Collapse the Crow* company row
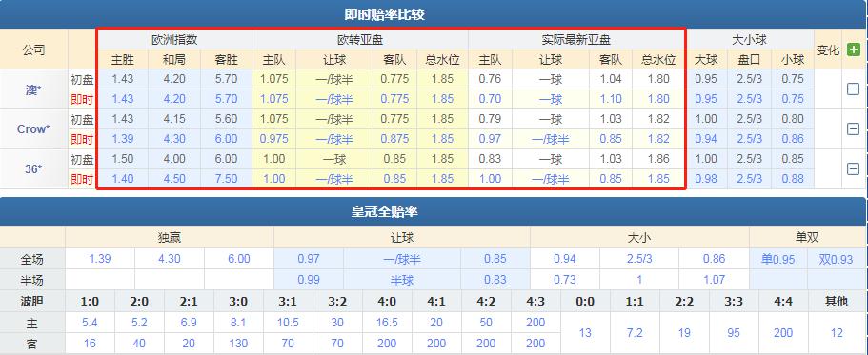This screenshot has height=355, width=868. point(853,128)
